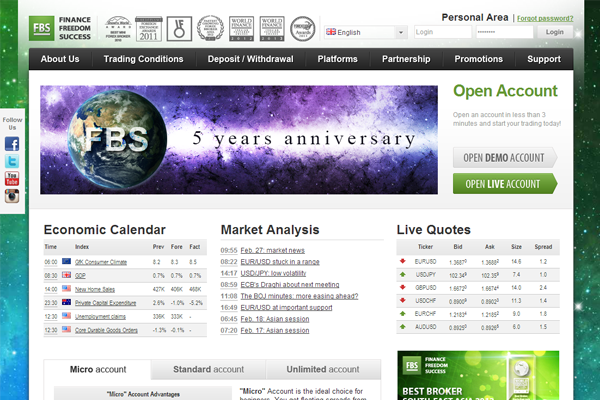Click EU flag beside GfK Consumer Climate
Image resolution: width=600 pixels, height=400 pixels.
click(67, 261)
